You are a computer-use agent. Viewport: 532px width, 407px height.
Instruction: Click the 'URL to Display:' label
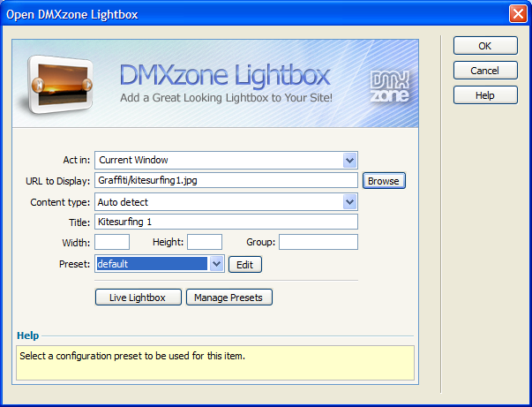(x=57, y=181)
